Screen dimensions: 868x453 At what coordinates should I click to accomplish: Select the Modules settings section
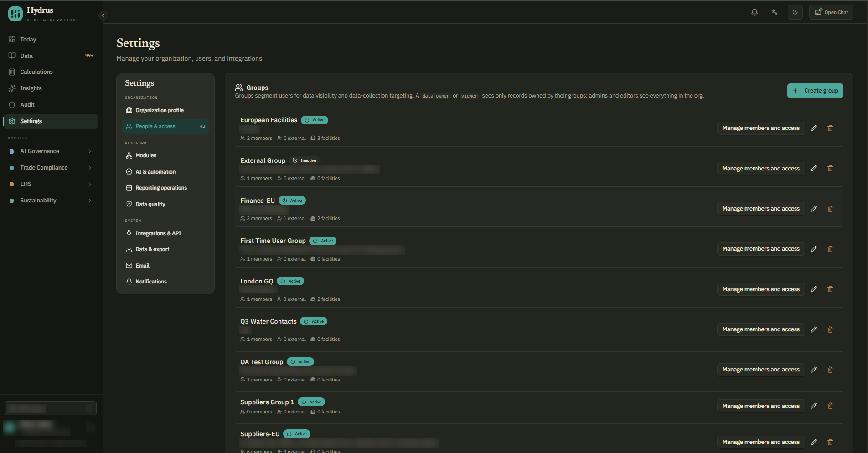(x=165, y=155)
